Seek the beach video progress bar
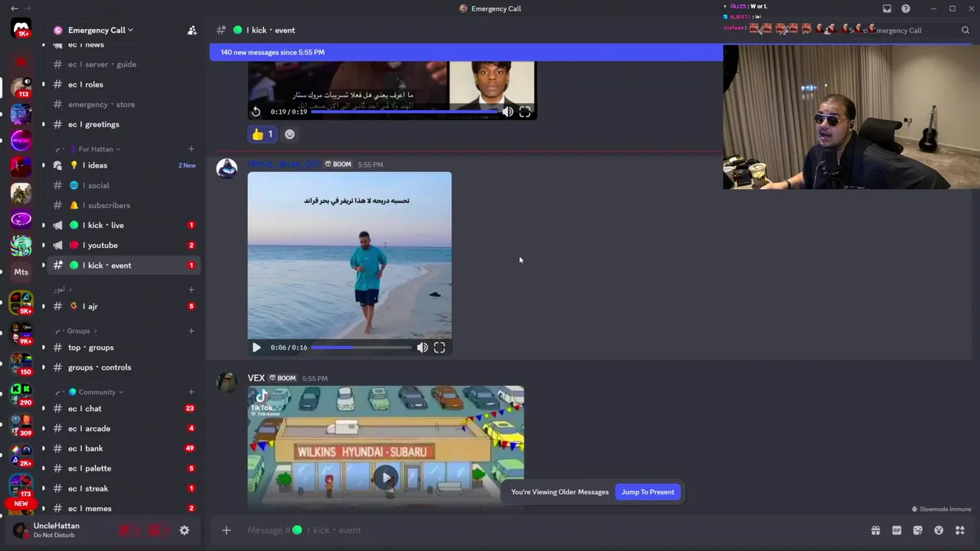Image resolution: width=980 pixels, height=551 pixels. [x=361, y=347]
